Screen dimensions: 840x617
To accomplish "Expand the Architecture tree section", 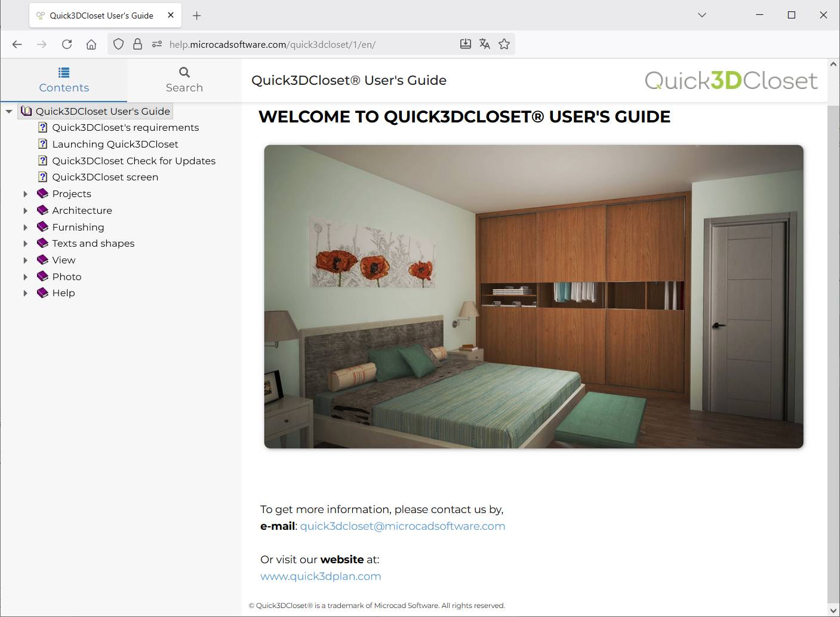I will 25,211.
